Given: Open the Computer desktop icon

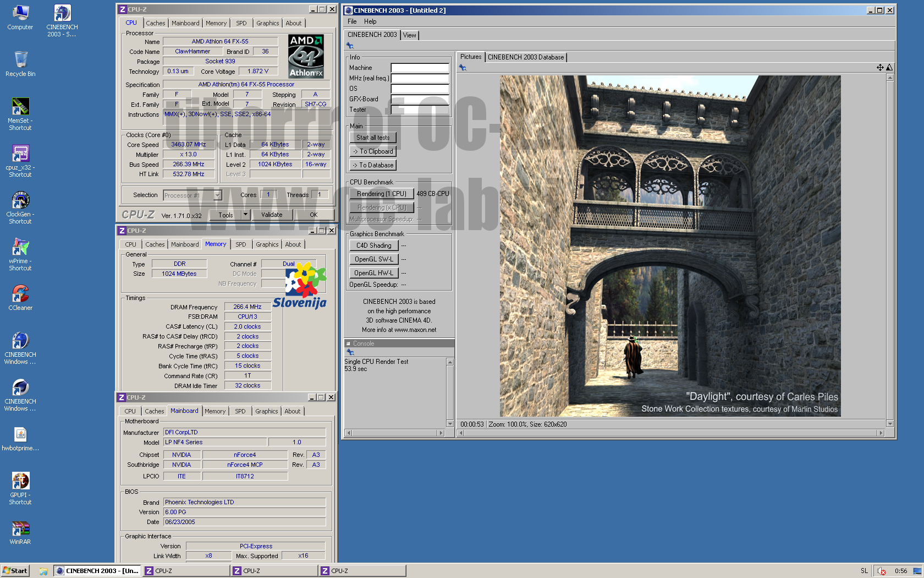Looking at the screenshot, I should coord(20,17).
